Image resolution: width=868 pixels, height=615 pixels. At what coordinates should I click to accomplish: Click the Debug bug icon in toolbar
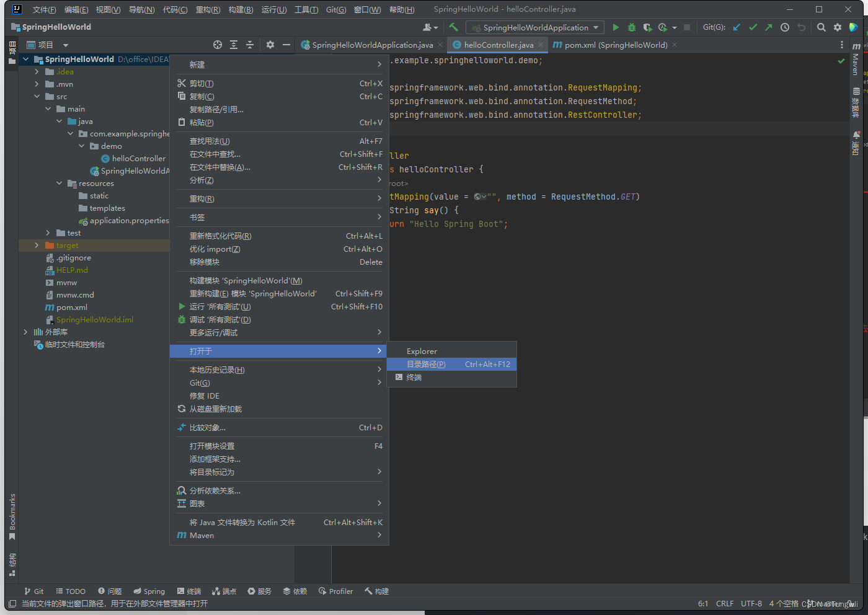632,27
